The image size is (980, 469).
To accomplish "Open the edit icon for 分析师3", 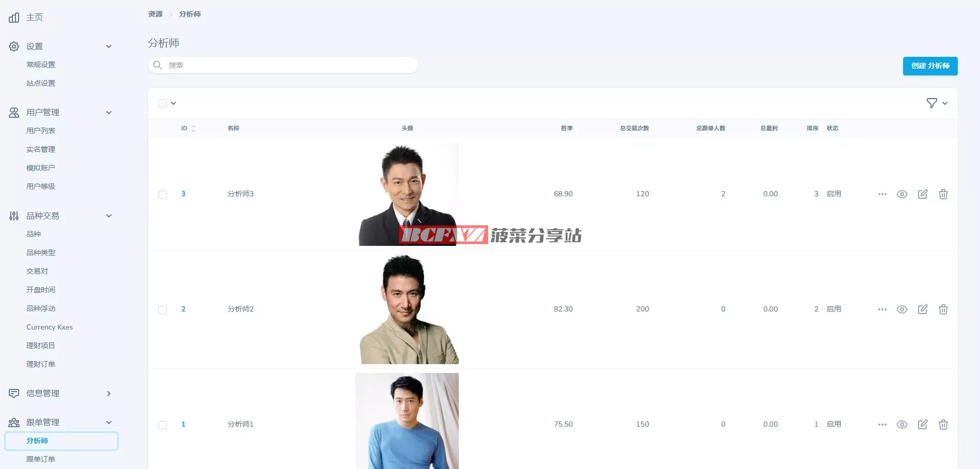I will pyautogui.click(x=923, y=194).
